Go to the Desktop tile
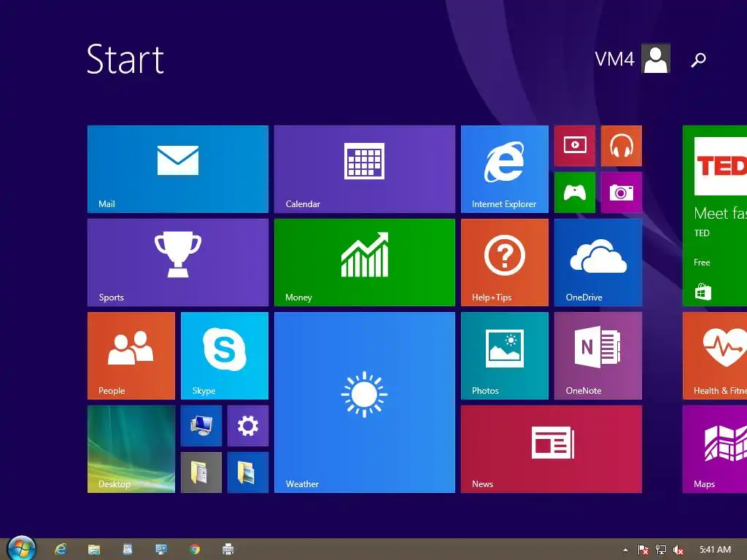The image size is (747, 560). pos(131,449)
